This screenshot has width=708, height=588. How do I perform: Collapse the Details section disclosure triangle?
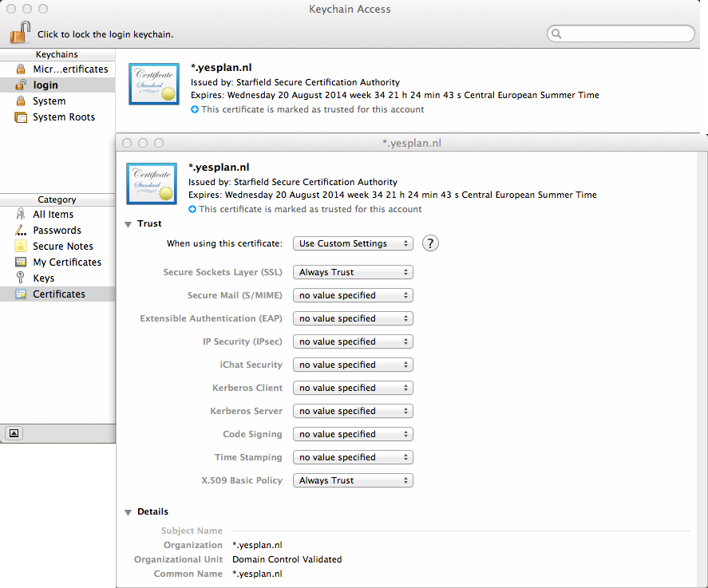pos(128,512)
